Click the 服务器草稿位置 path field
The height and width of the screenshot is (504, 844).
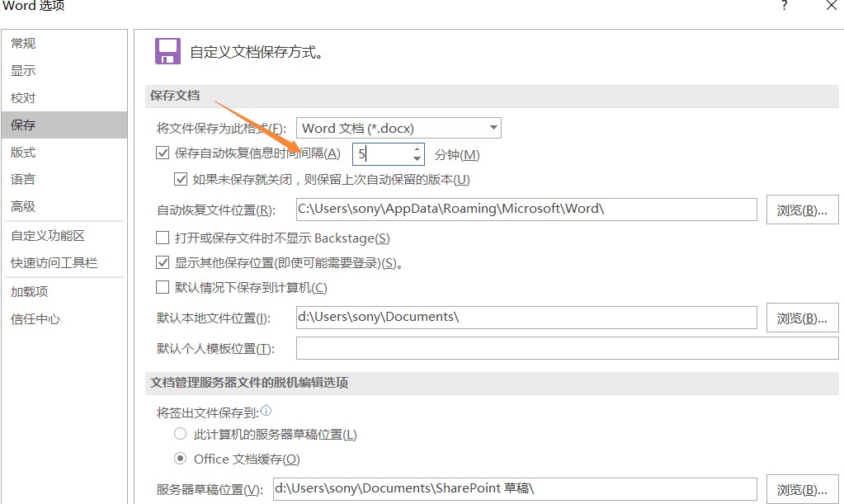click(515, 489)
